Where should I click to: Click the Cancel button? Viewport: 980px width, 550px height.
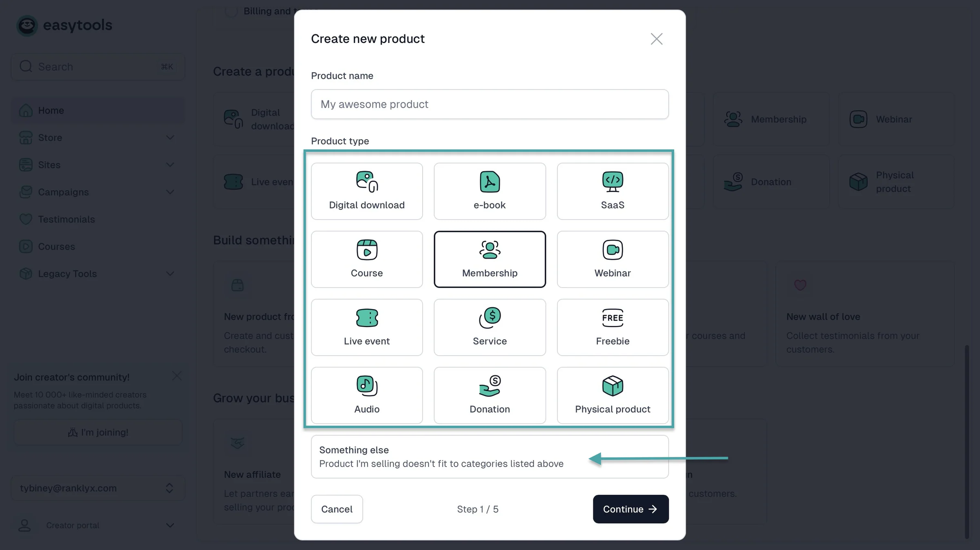(337, 509)
